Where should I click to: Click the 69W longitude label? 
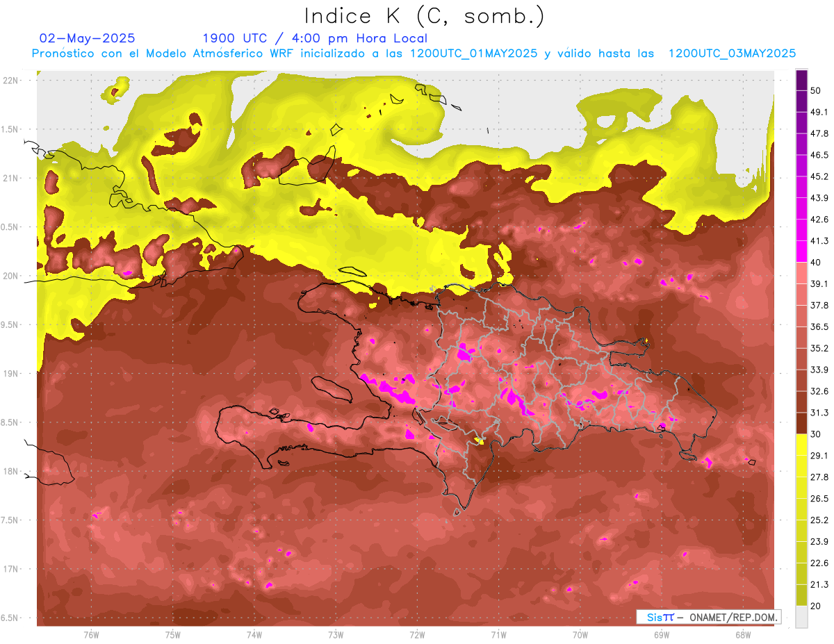point(662,635)
